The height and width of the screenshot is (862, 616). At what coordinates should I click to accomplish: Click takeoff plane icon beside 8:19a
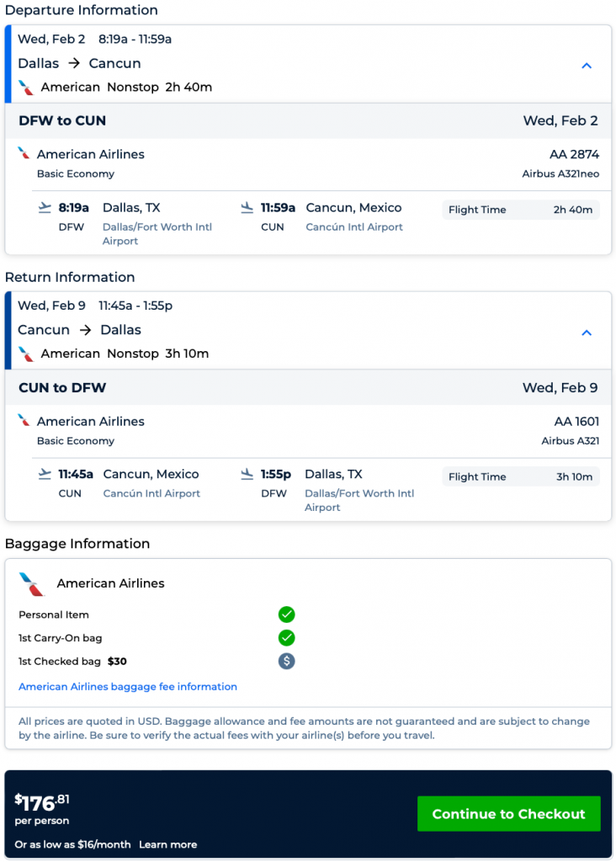coord(45,207)
